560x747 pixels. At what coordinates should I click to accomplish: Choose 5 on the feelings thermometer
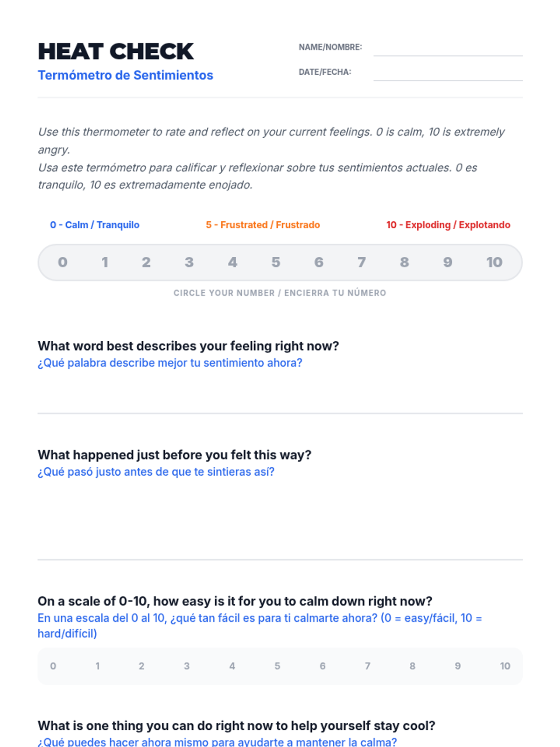[276, 262]
